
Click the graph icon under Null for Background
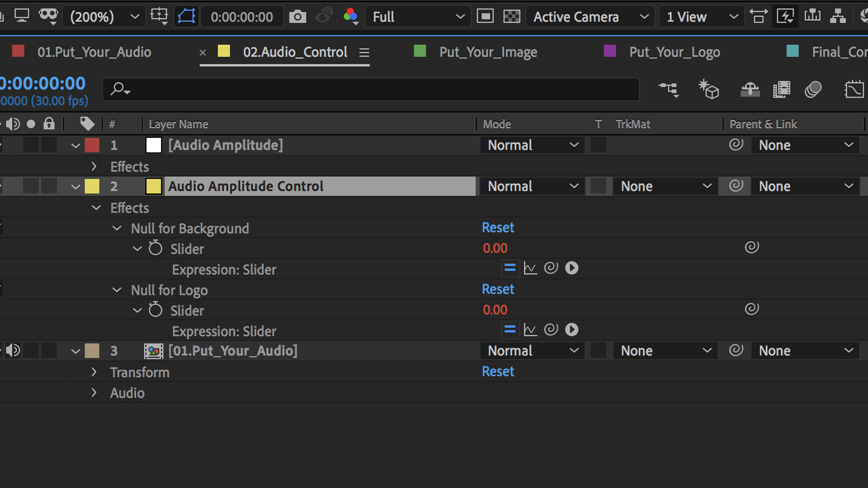[530, 268]
